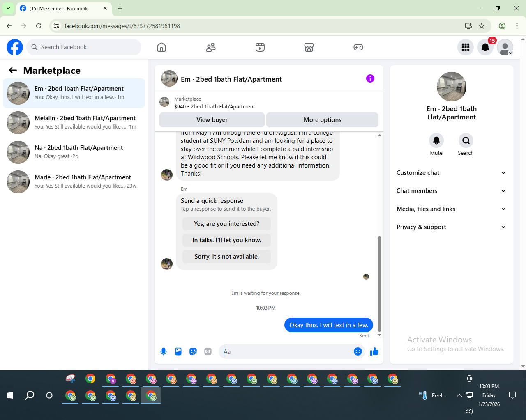Click the Facebook logo
The height and width of the screenshot is (420, 526).
click(15, 47)
